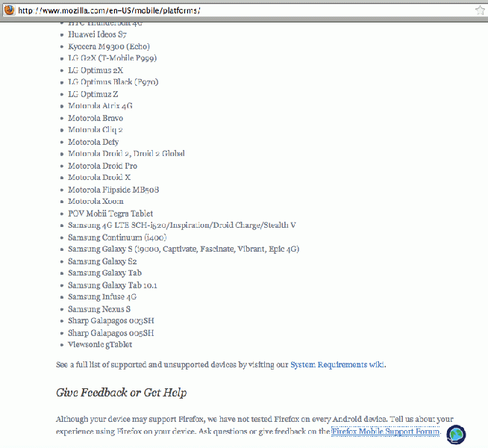Click the LG Optimus 2X entry
This screenshot has height=448, width=488.
[96, 70]
